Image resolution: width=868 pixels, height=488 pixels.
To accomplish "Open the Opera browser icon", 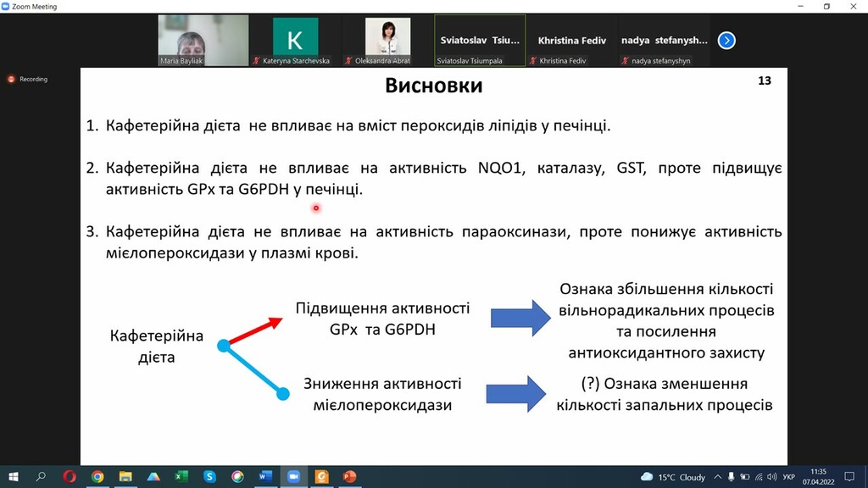I will [x=70, y=476].
